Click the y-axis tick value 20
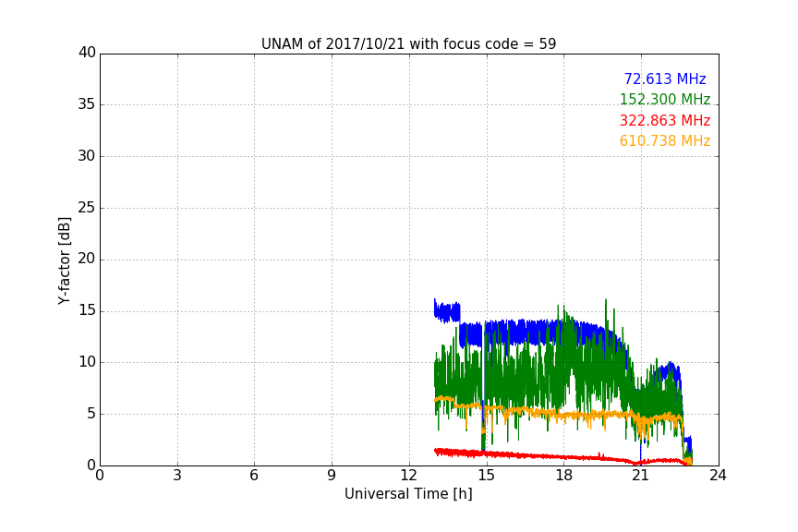798x532 pixels. 87,259
